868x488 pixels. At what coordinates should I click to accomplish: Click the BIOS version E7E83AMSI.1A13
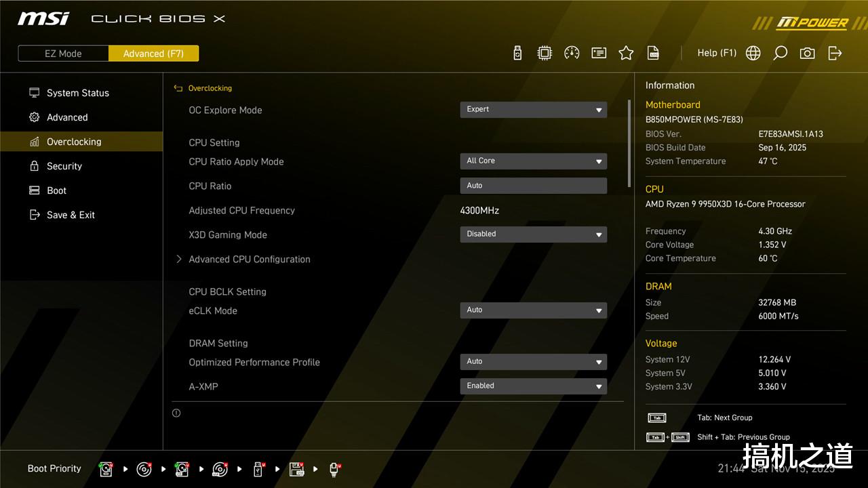click(791, 134)
